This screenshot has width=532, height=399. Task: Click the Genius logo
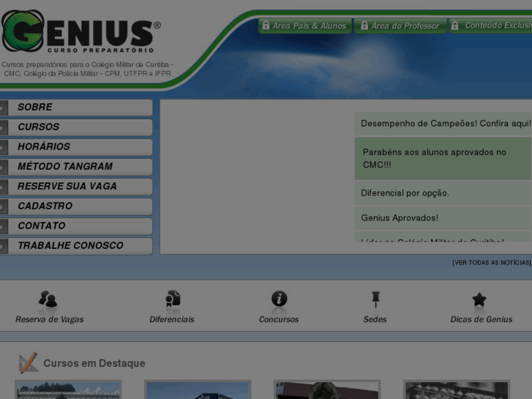pyautogui.click(x=80, y=31)
